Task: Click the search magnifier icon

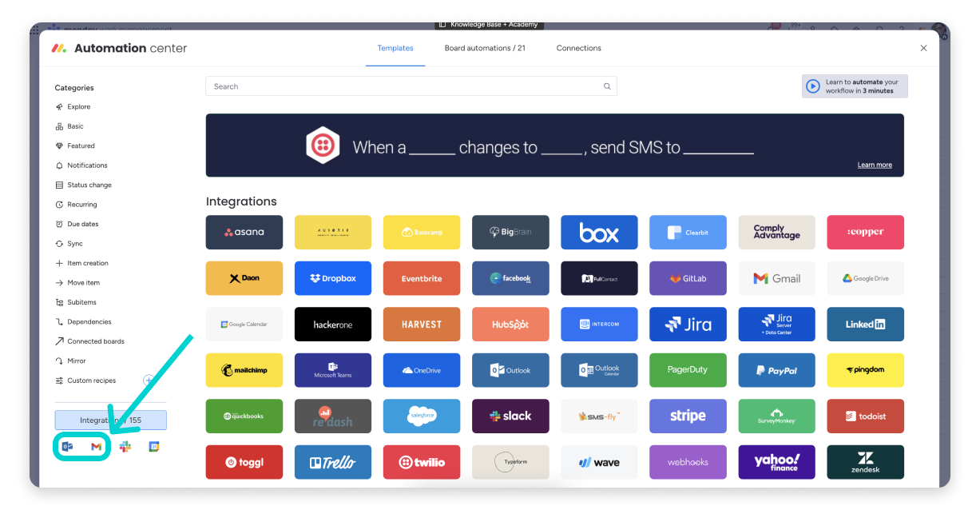Action: coord(607,86)
